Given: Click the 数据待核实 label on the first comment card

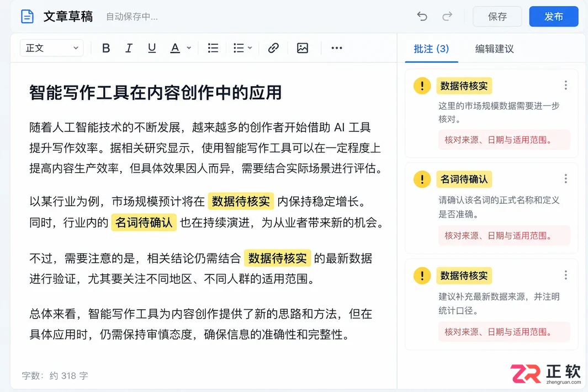Looking at the screenshot, I should pyautogui.click(x=464, y=86).
